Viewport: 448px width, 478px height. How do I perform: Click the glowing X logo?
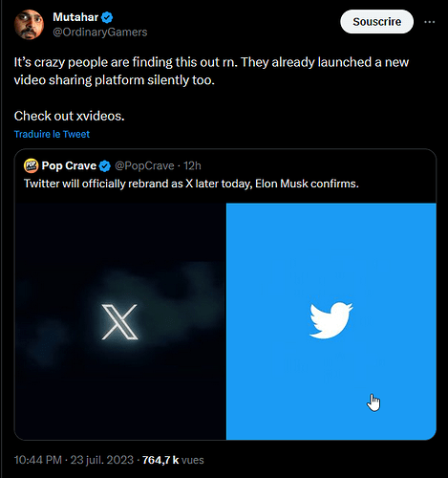pyautogui.click(x=119, y=322)
